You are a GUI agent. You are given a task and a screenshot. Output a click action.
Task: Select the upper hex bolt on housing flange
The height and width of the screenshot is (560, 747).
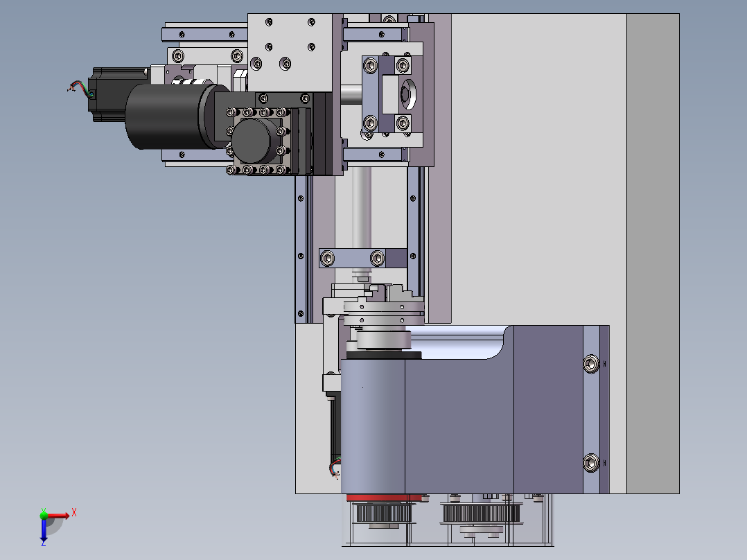[591, 364]
